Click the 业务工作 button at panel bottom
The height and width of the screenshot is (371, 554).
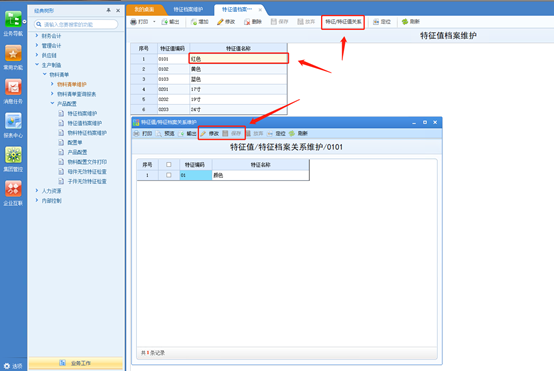coord(76,363)
